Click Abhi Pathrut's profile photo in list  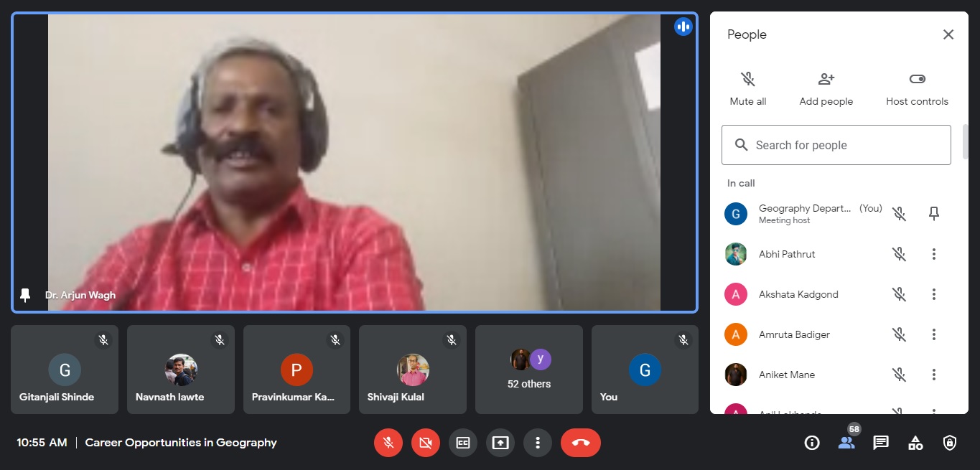pyautogui.click(x=736, y=254)
